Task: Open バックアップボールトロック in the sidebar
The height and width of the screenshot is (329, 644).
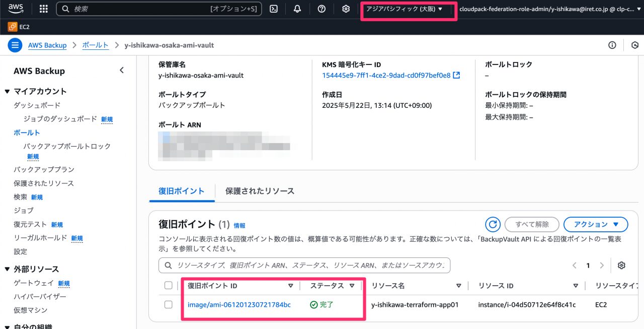Action: point(67,146)
